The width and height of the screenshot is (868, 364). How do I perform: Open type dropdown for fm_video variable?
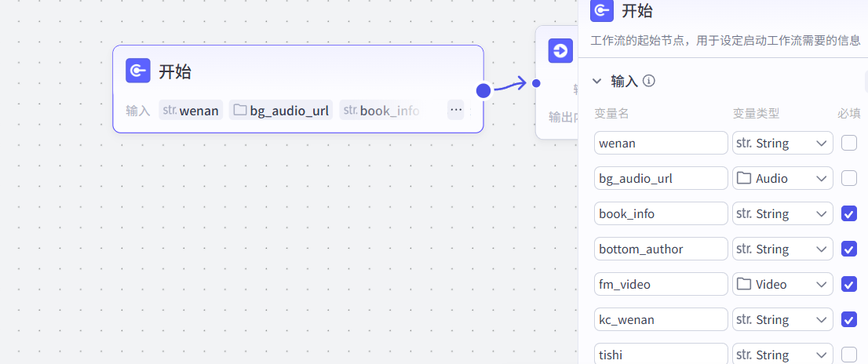pos(782,284)
